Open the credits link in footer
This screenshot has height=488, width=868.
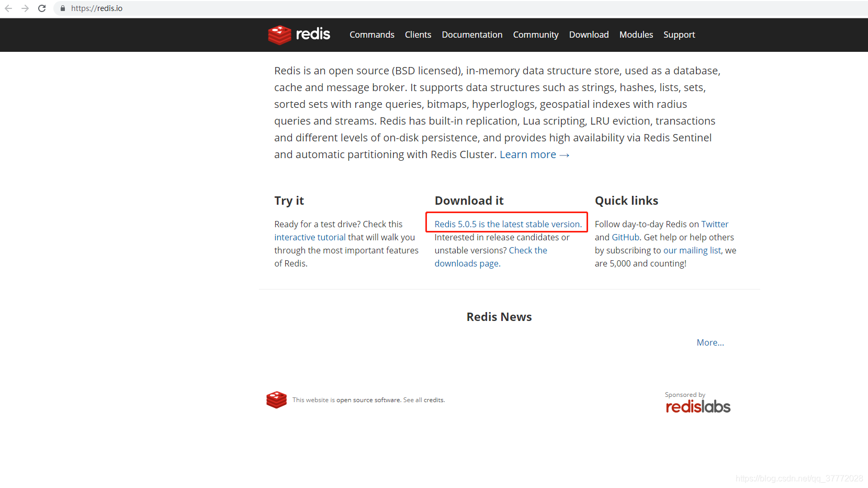[434, 400]
